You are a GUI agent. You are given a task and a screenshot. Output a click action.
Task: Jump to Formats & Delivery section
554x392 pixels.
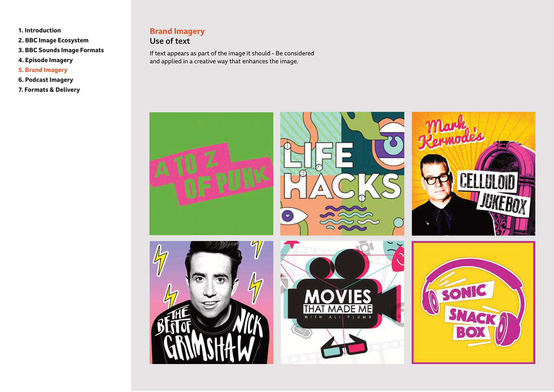49,89
